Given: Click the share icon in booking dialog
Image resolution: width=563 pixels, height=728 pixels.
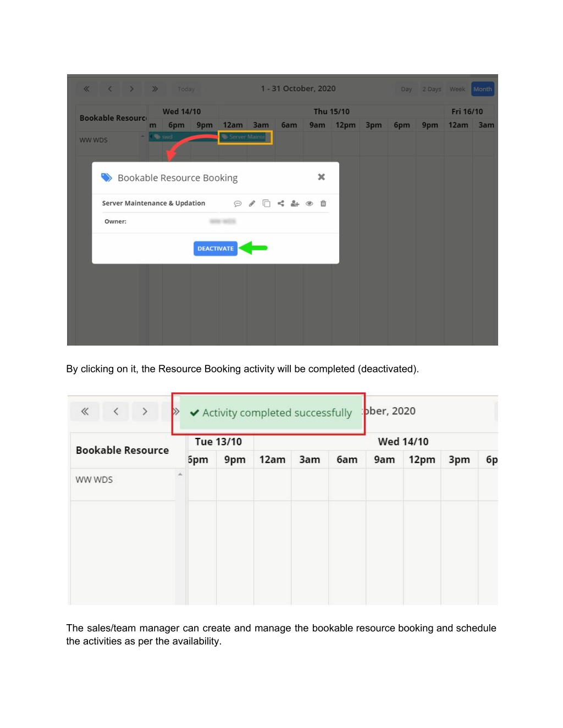Looking at the screenshot, I should (x=280, y=203).
